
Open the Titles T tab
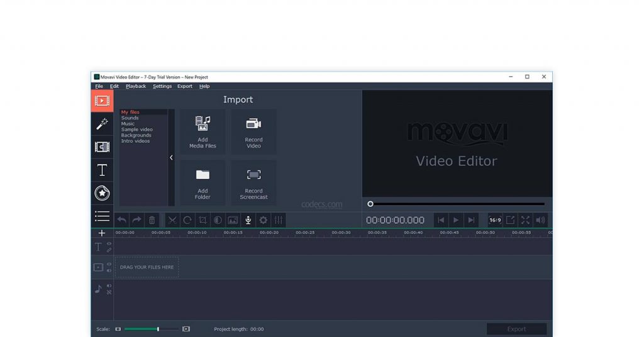[103, 170]
